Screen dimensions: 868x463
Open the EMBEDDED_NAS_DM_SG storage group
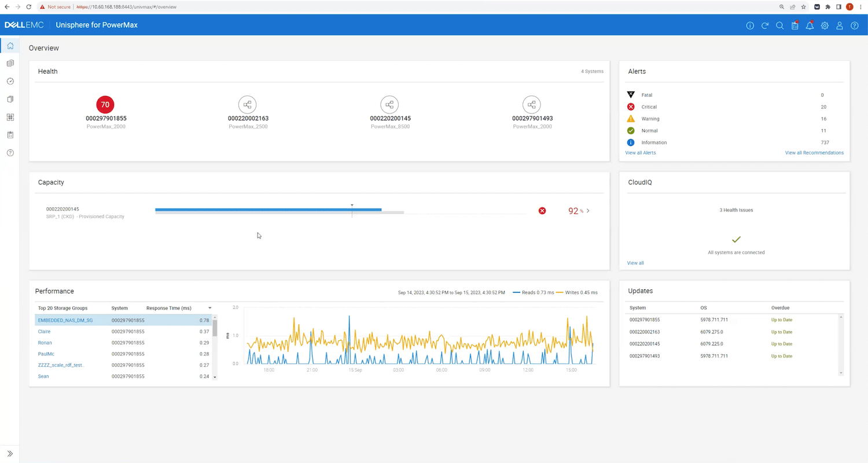(65, 320)
